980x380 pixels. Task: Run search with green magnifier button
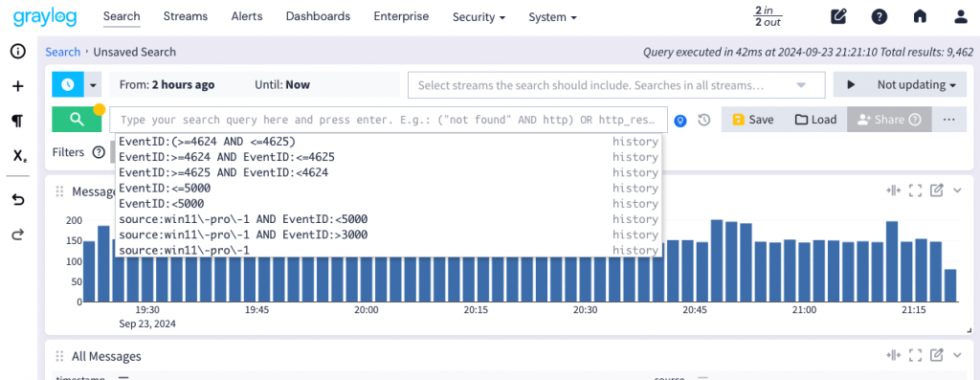pos(77,119)
